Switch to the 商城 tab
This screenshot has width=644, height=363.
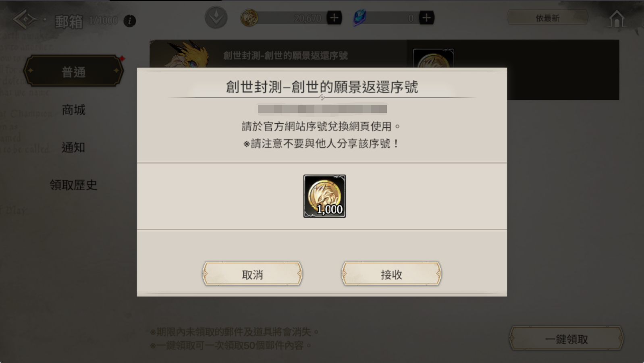pyautogui.click(x=73, y=110)
